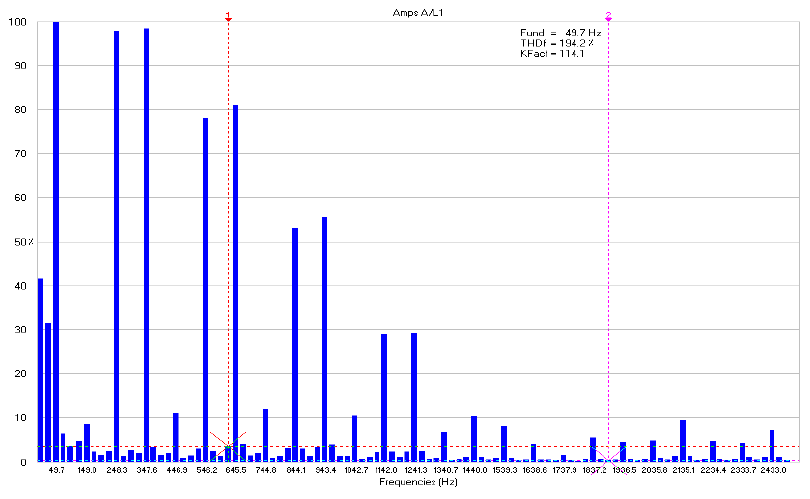The height and width of the screenshot is (499, 810).
Task: Select the tall bar right of cursor 1
Action: coord(236,282)
